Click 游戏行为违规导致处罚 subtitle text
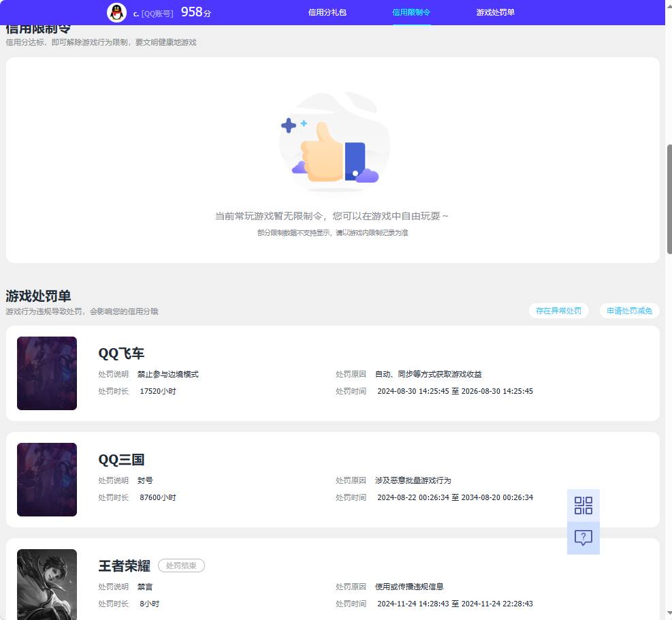Screen dimensions: 672x620 (x=82, y=312)
